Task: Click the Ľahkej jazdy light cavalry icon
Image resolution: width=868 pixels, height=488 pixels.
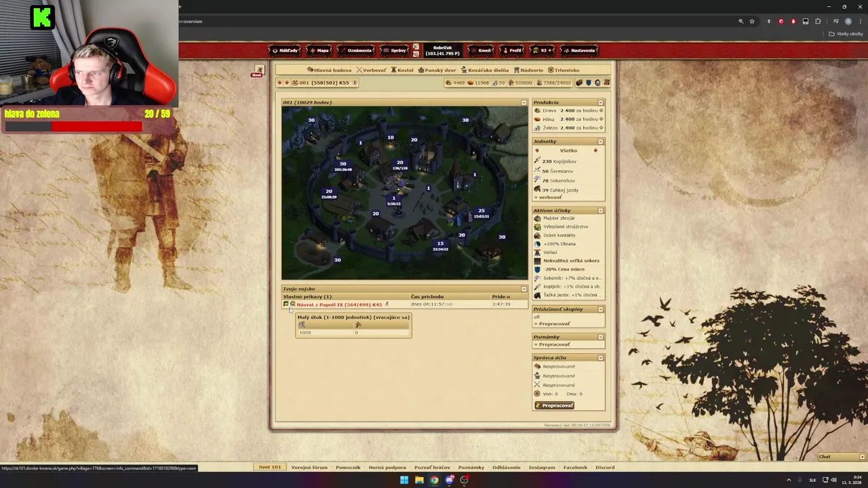Action: pyautogui.click(x=538, y=190)
